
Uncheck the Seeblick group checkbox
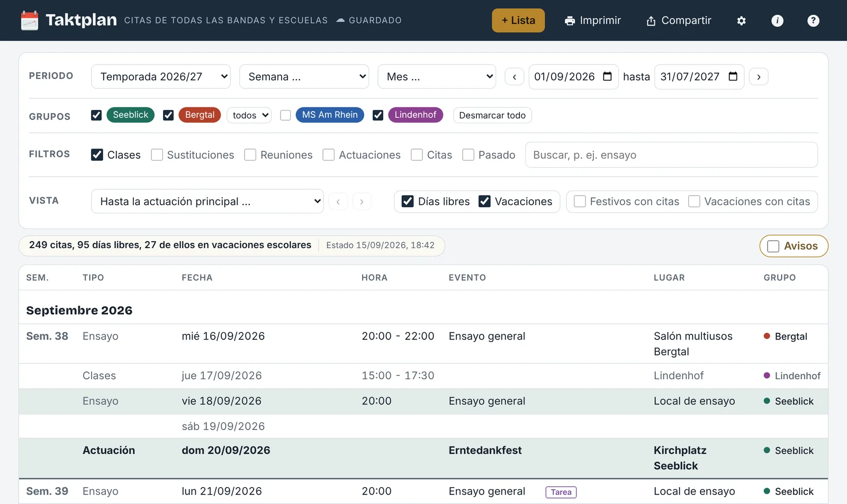(96, 115)
